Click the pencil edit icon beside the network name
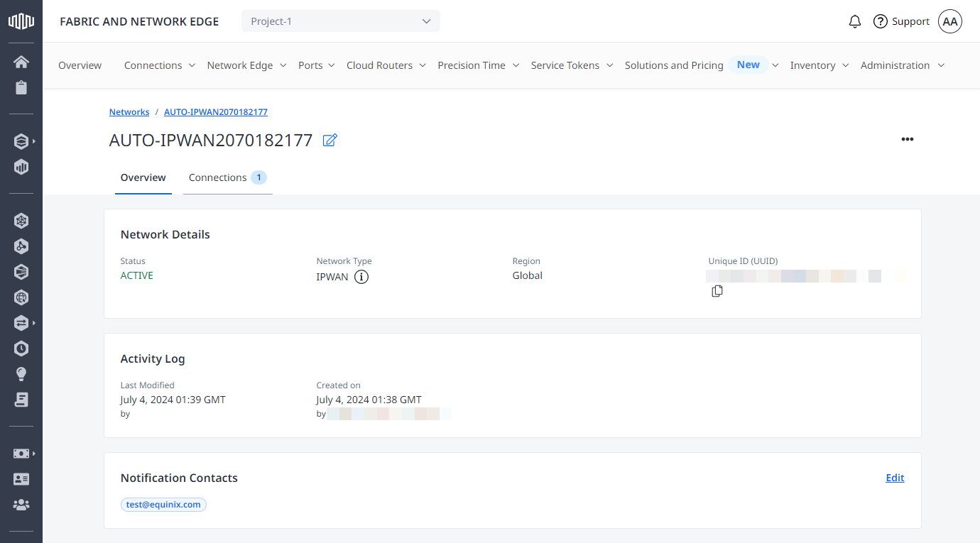 [x=330, y=140]
